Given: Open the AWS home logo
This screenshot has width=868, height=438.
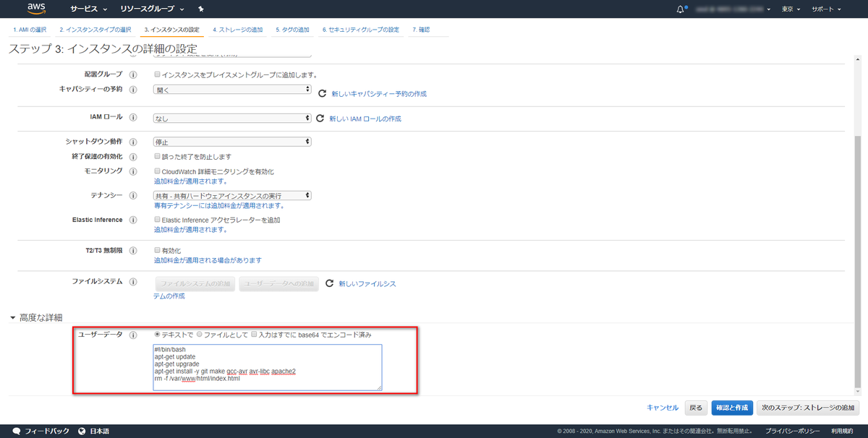Looking at the screenshot, I should click(36, 9).
